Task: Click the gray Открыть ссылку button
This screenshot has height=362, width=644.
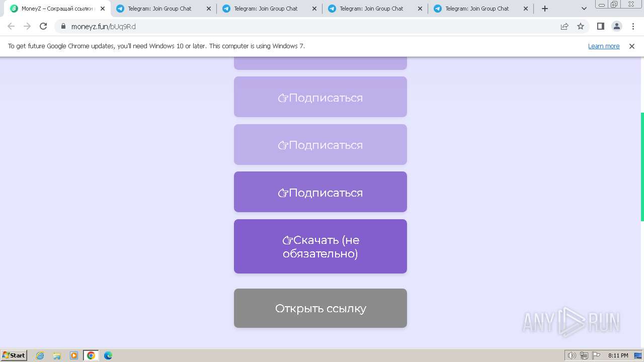Action: [320, 308]
